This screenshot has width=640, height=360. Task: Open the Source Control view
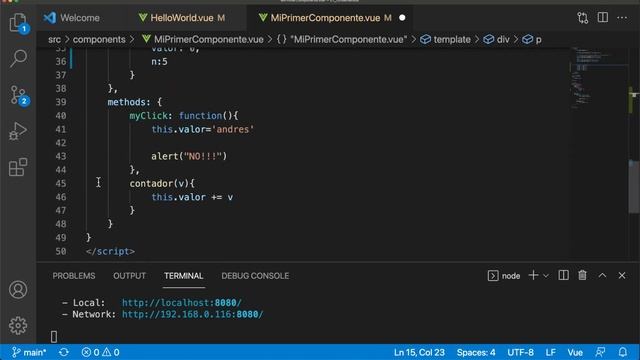18,95
